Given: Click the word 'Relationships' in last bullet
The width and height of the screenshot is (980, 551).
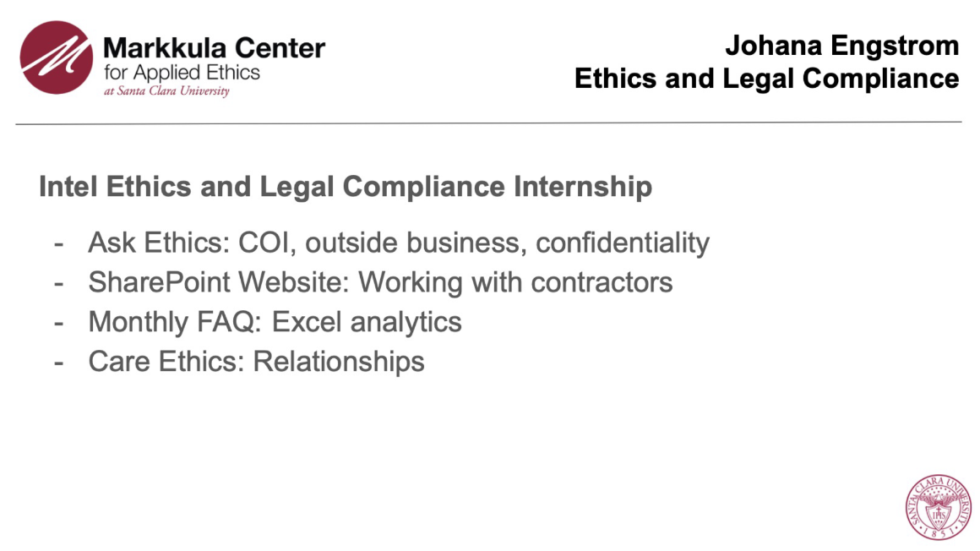Looking at the screenshot, I should [x=339, y=362].
